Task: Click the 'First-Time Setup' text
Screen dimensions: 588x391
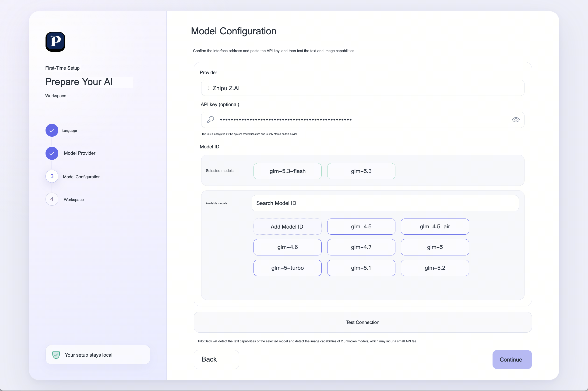Action: [62, 68]
